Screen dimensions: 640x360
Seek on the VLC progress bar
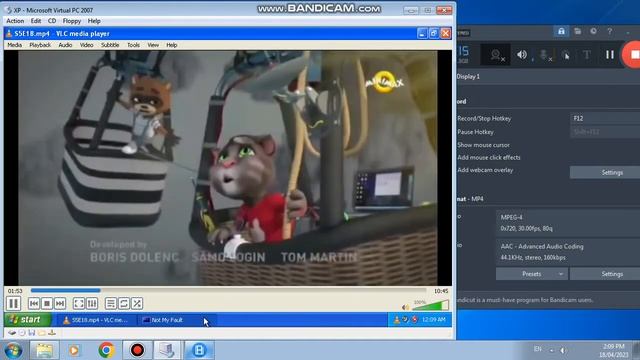[x=229, y=291]
